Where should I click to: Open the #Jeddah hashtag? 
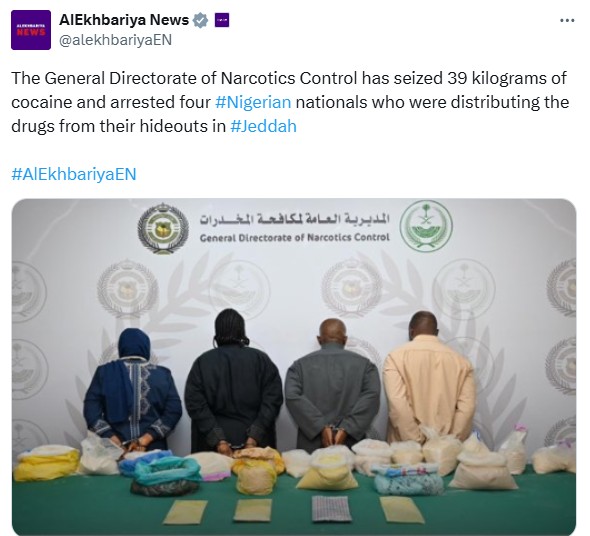(x=263, y=126)
